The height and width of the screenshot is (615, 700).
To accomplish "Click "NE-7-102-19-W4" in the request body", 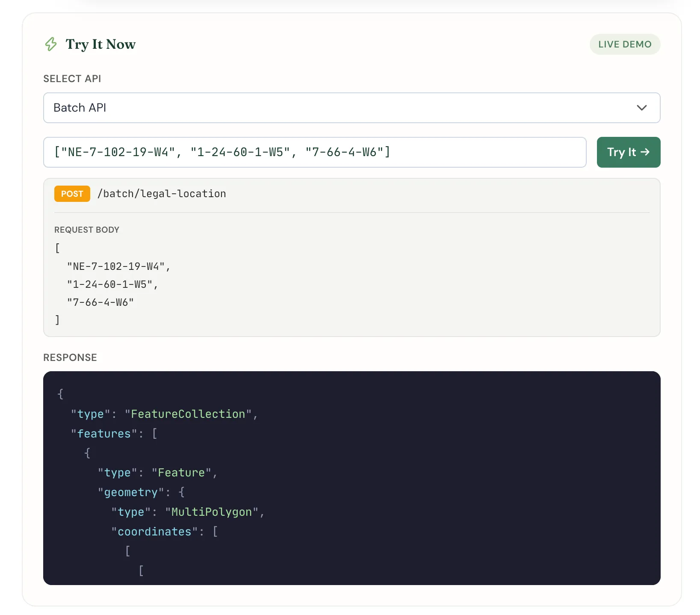I will 116,266.
